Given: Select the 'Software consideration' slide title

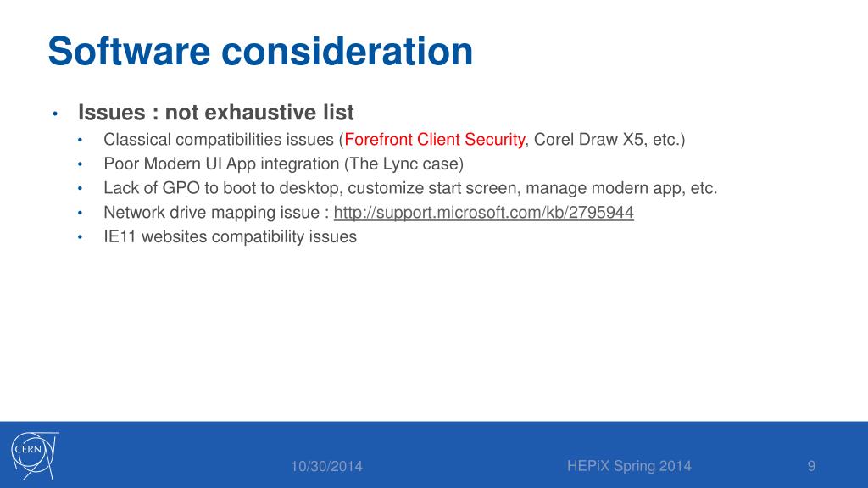Looking at the screenshot, I should (x=260, y=52).
